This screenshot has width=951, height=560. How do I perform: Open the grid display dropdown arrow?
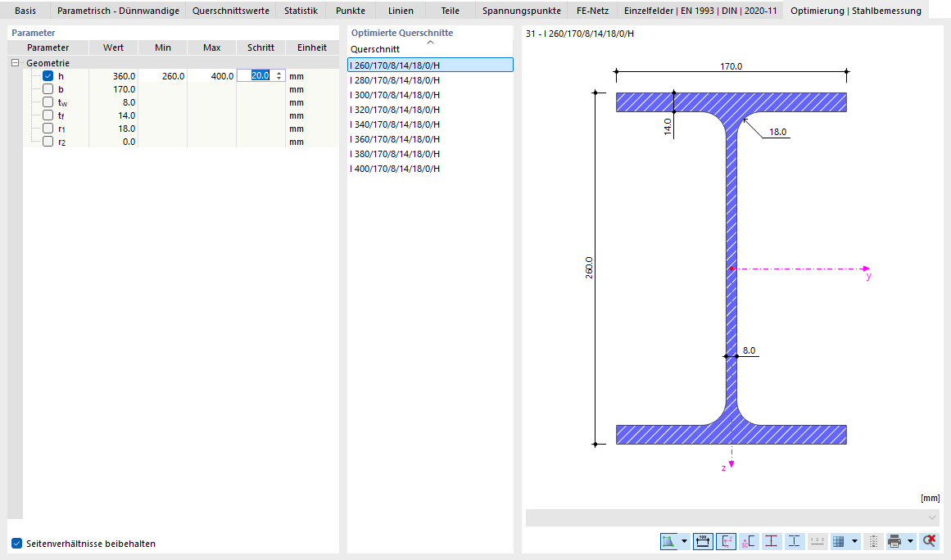[x=854, y=541]
